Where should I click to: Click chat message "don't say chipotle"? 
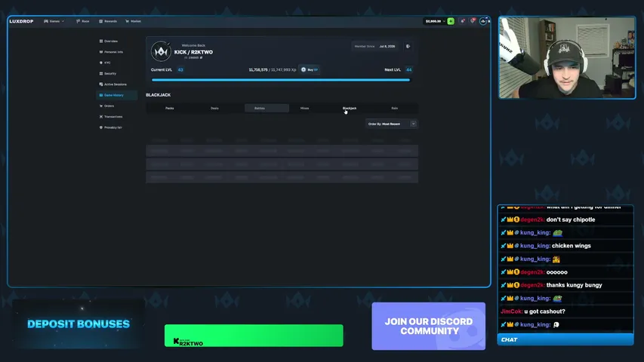click(x=571, y=219)
